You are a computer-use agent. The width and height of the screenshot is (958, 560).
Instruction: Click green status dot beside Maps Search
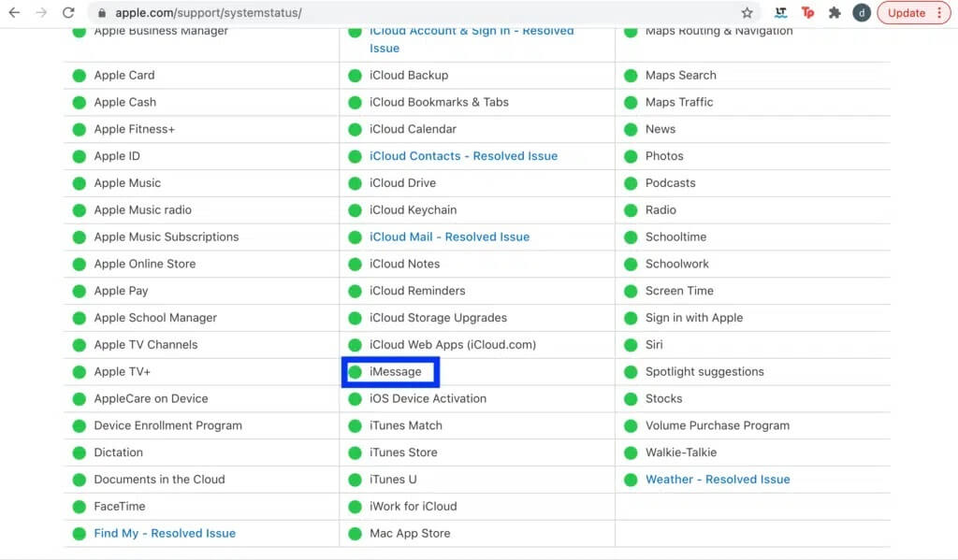631,75
